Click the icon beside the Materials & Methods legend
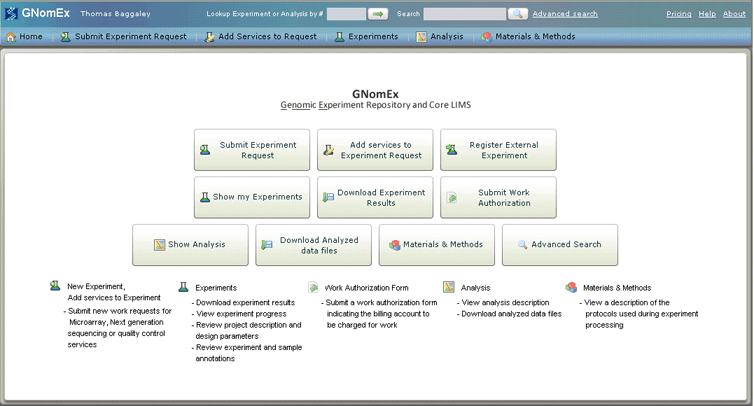 pyautogui.click(x=571, y=287)
